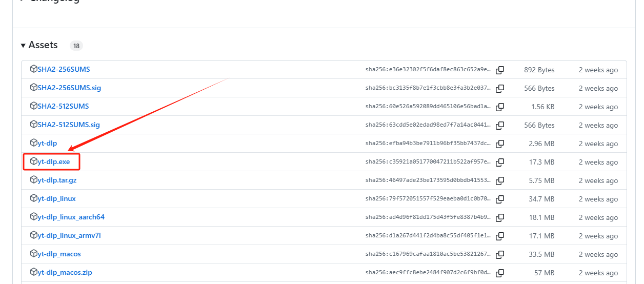Screen dimensions: 644x284
Task: Download the yt-dlp.tar.gz archive
Action: click(57, 180)
